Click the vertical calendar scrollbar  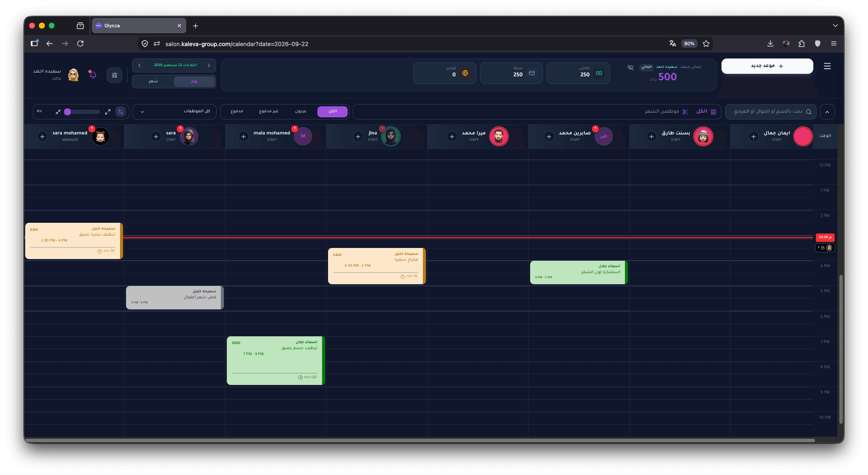[x=841, y=349]
